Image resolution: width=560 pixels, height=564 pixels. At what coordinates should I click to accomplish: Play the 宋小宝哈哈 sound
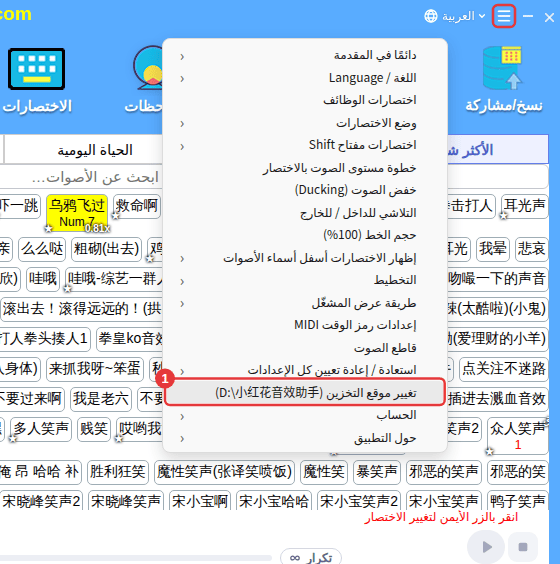coord(274,500)
